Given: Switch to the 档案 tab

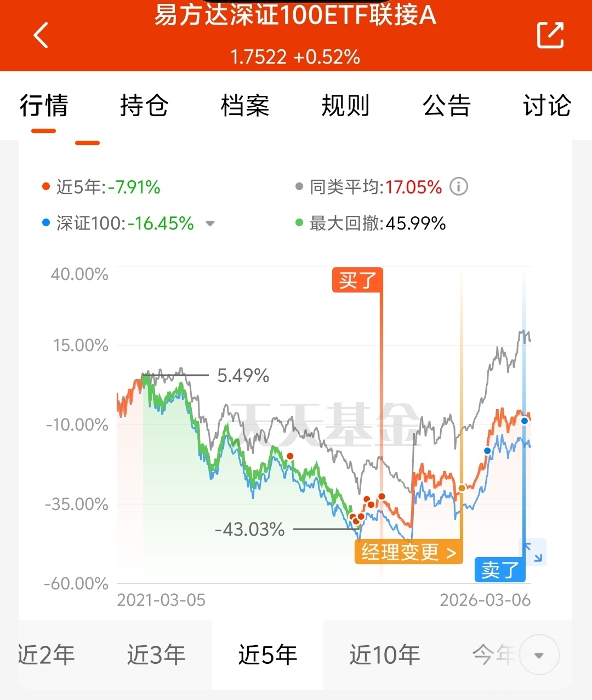Looking at the screenshot, I should pos(245,105).
